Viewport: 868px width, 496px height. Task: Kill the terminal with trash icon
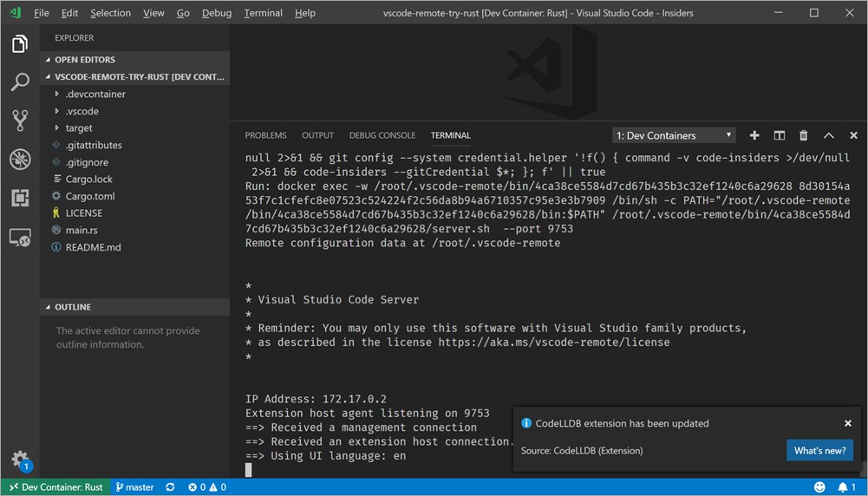803,135
